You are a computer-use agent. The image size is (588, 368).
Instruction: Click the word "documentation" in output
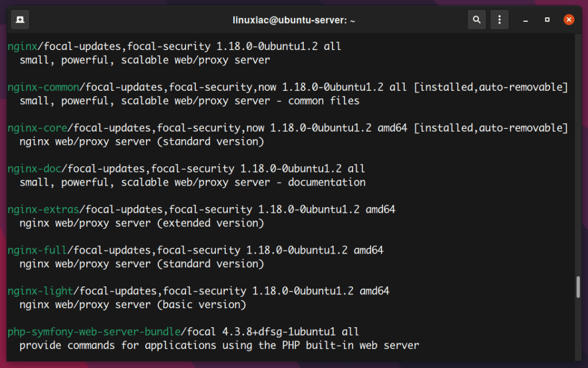tap(327, 182)
